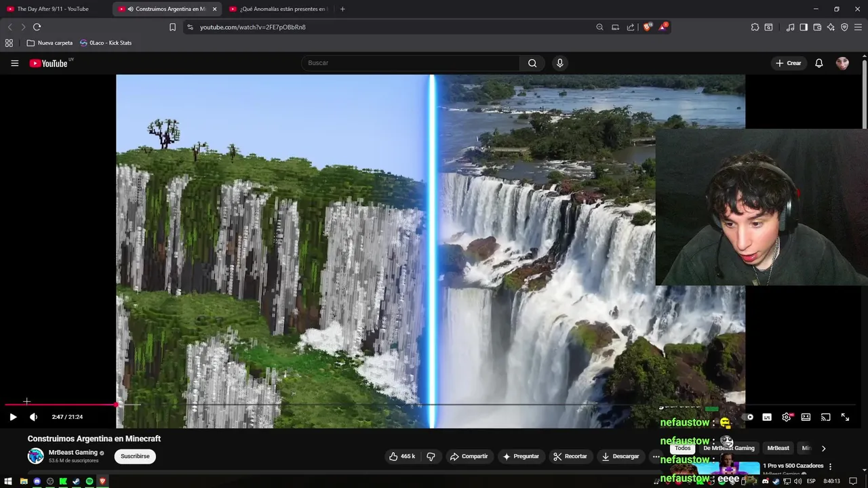
Task: Start voice search with the microphone
Action: coord(559,63)
